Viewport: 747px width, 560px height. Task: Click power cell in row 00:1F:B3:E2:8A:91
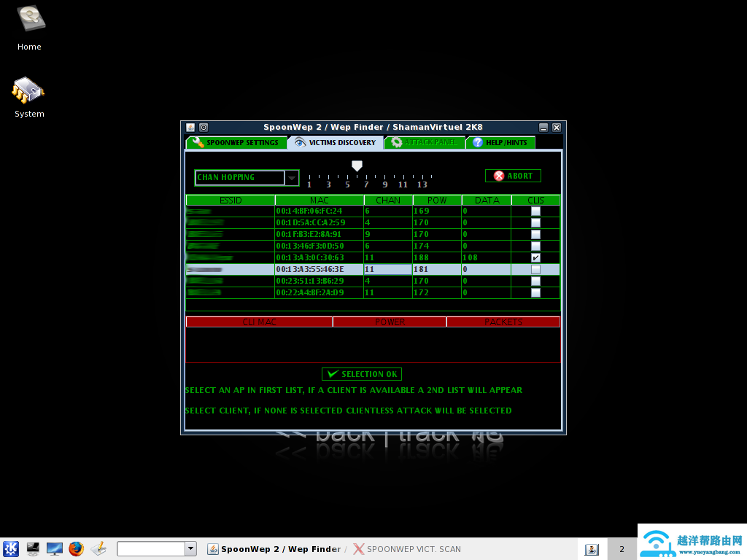(x=437, y=234)
